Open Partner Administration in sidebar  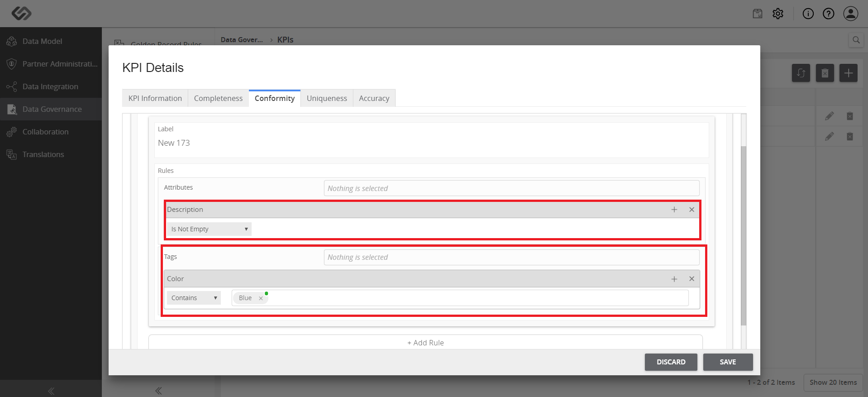click(x=51, y=64)
